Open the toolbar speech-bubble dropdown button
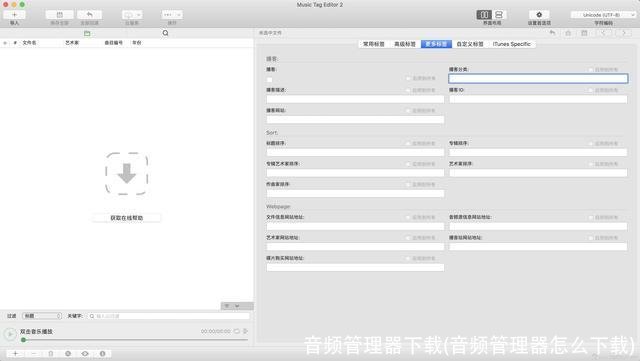 (132, 15)
